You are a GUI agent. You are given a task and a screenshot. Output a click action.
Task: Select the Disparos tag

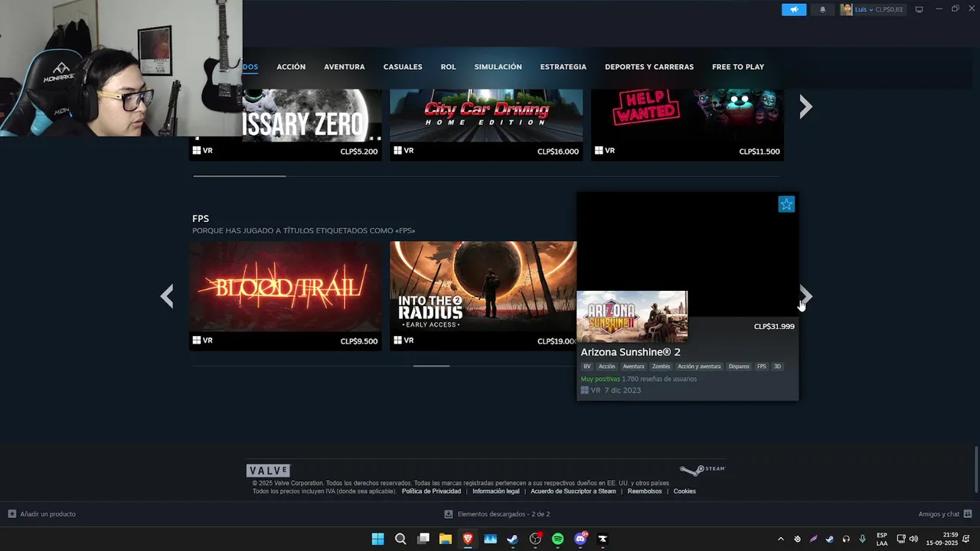(x=739, y=367)
